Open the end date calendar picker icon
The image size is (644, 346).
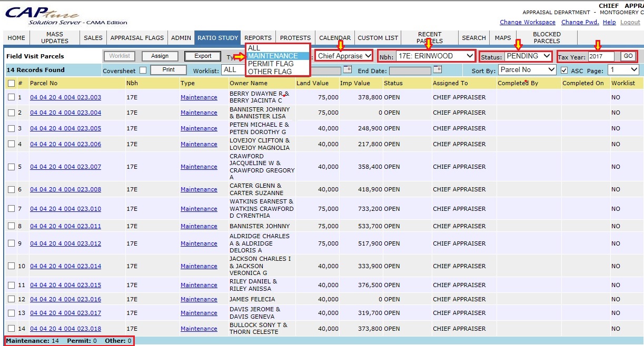438,69
